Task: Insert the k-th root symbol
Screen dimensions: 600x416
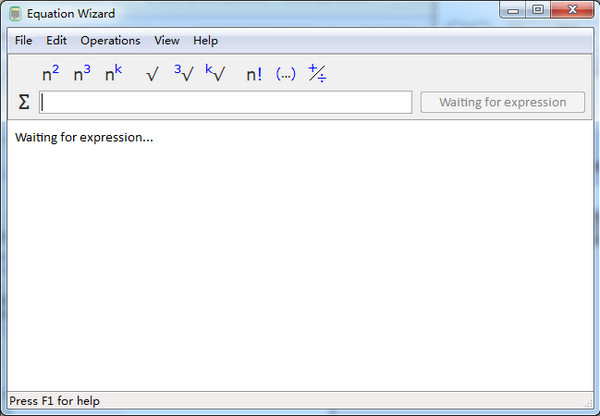Action: point(215,73)
